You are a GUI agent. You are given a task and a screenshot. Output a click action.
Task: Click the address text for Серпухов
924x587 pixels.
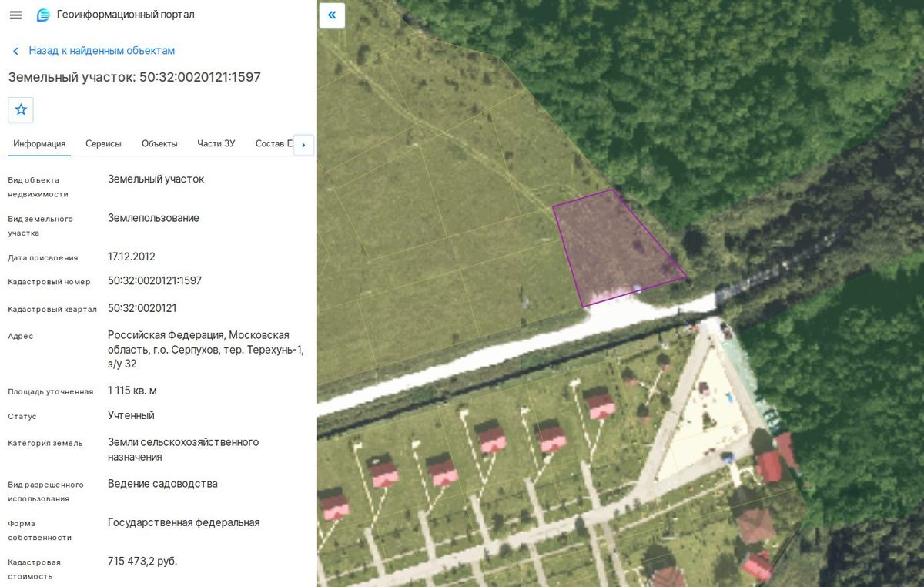click(206, 350)
